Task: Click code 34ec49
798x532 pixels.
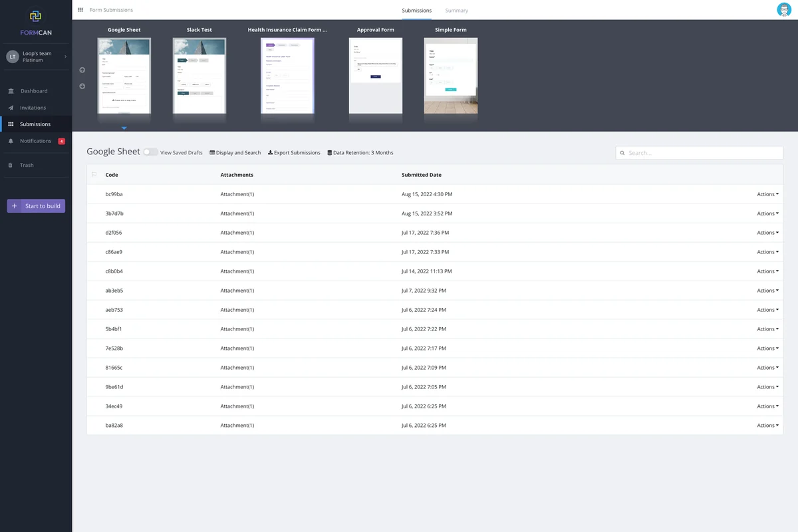Action: [114, 406]
